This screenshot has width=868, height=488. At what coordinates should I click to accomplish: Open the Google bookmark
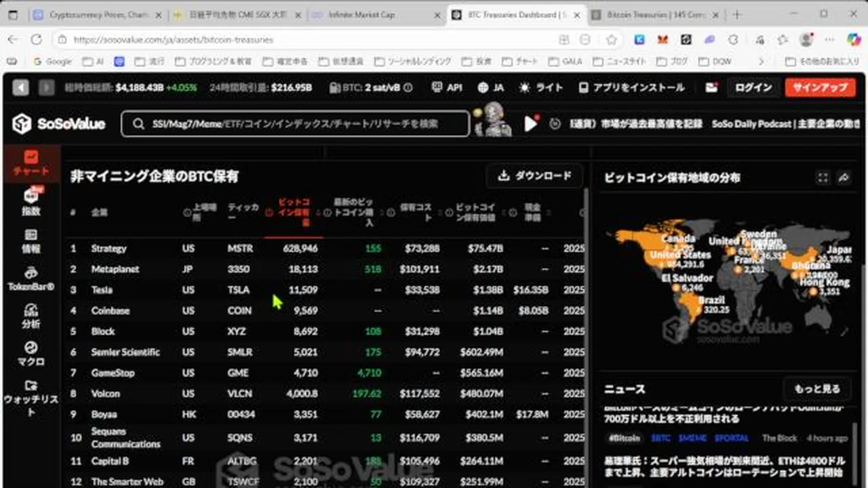52,62
